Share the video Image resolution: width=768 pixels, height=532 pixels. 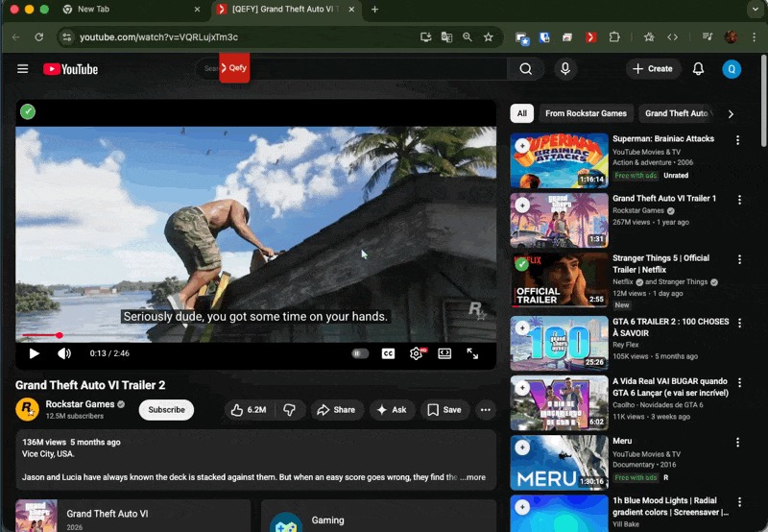pyautogui.click(x=337, y=410)
